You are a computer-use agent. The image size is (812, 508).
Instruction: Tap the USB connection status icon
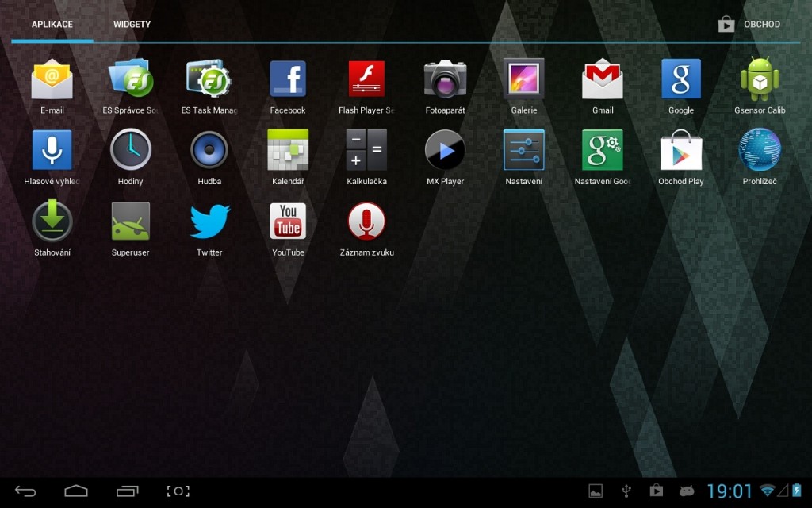coord(626,491)
